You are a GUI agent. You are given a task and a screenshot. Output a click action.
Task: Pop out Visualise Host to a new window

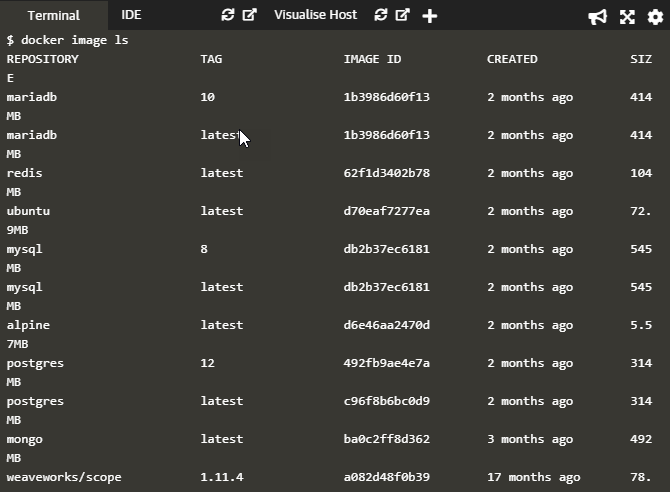(x=403, y=15)
